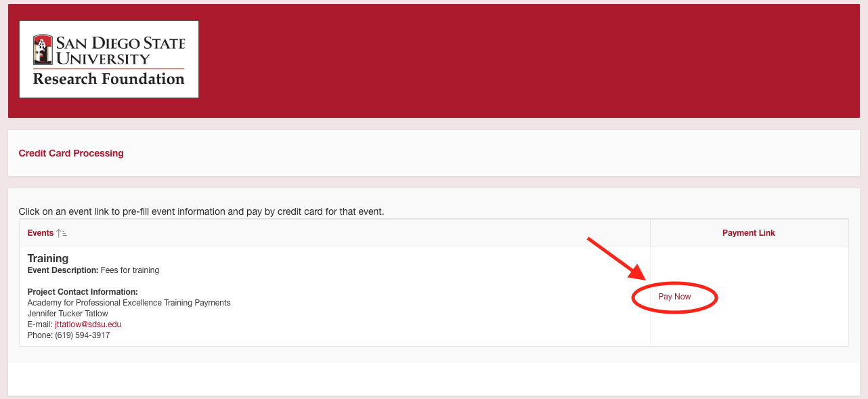Click the Academy for Professional Excellence Training Payments text
The image size is (868, 399).
[x=129, y=303]
